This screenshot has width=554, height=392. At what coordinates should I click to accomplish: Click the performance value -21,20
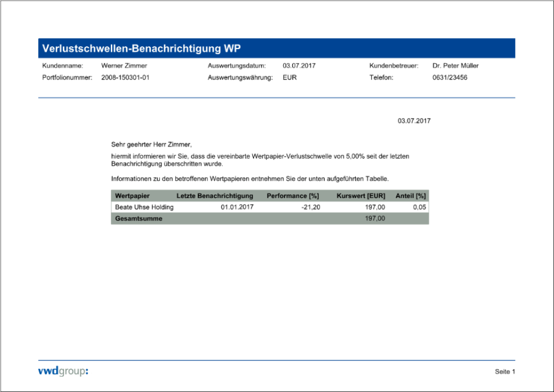[x=310, y=207]
